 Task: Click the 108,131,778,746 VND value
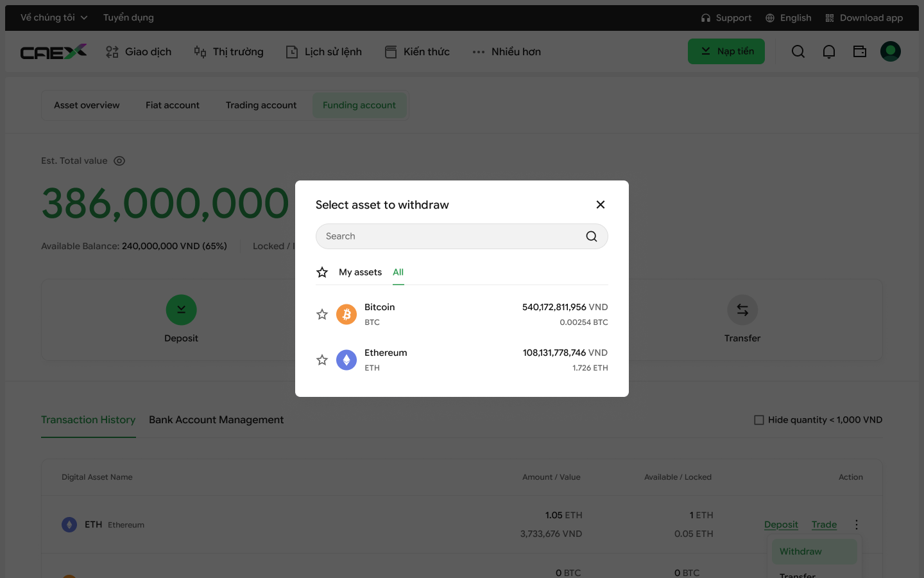[565, 353]
